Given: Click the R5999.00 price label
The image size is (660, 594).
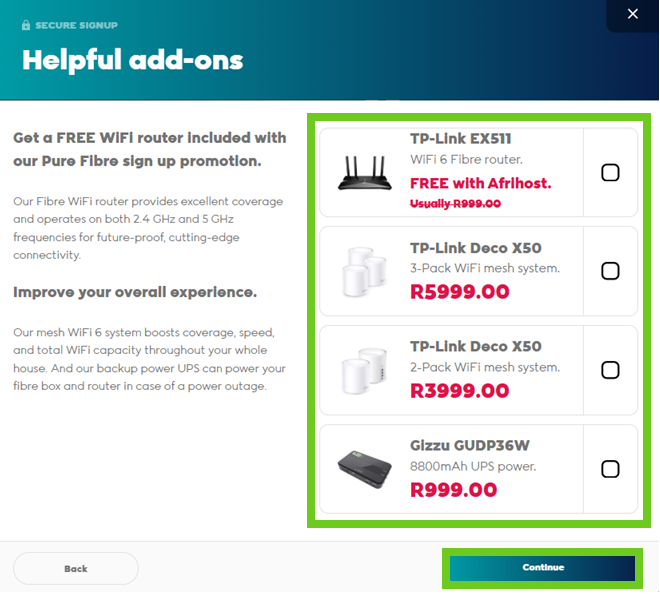Looking at the screenshot, I should (x=459, y=292).
